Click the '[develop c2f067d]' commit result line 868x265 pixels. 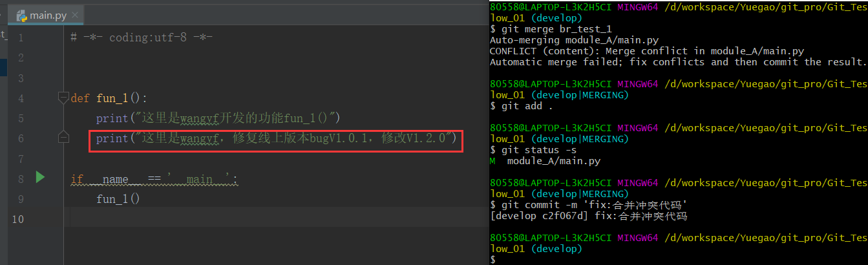coord(588,216)
